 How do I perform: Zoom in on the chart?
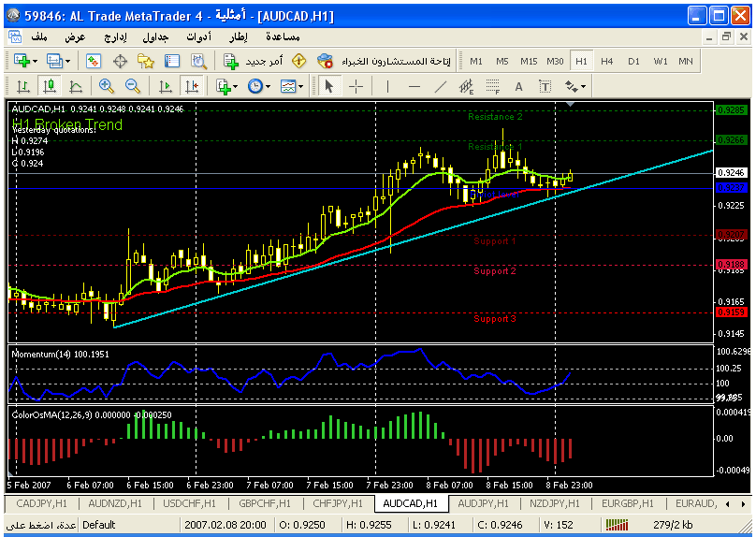(x=106, y=86)
